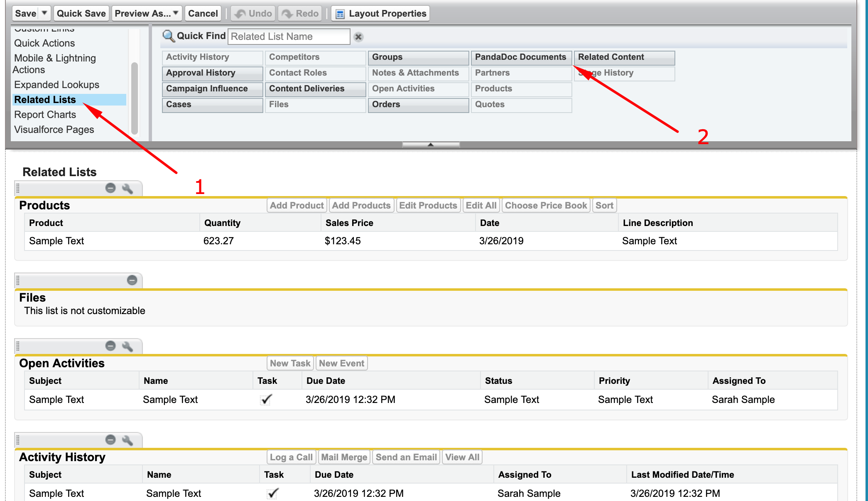Click the Quick Find magnifier icon
This screenshot has height=501, width=868.
(168, 36)
